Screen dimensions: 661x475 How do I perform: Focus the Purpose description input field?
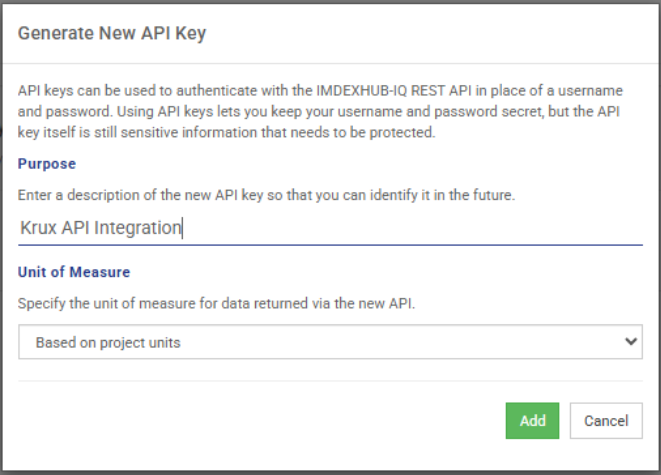point(330,228)
